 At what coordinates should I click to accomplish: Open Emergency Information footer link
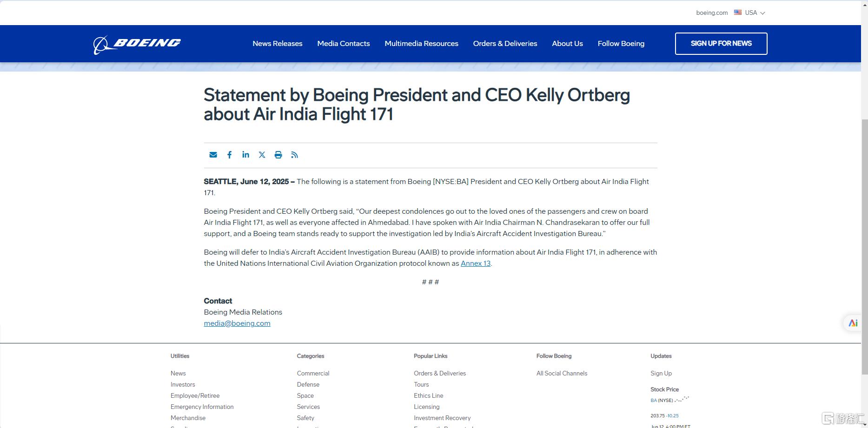(x=202, y=407)
